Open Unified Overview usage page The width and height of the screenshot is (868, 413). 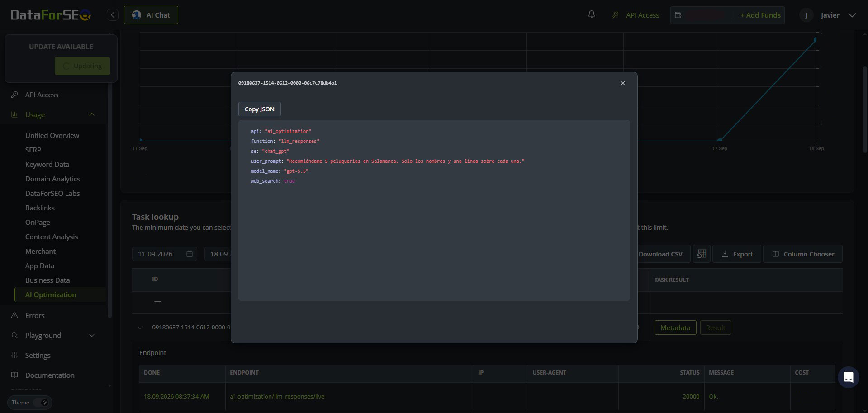click(x=52, y=135)
